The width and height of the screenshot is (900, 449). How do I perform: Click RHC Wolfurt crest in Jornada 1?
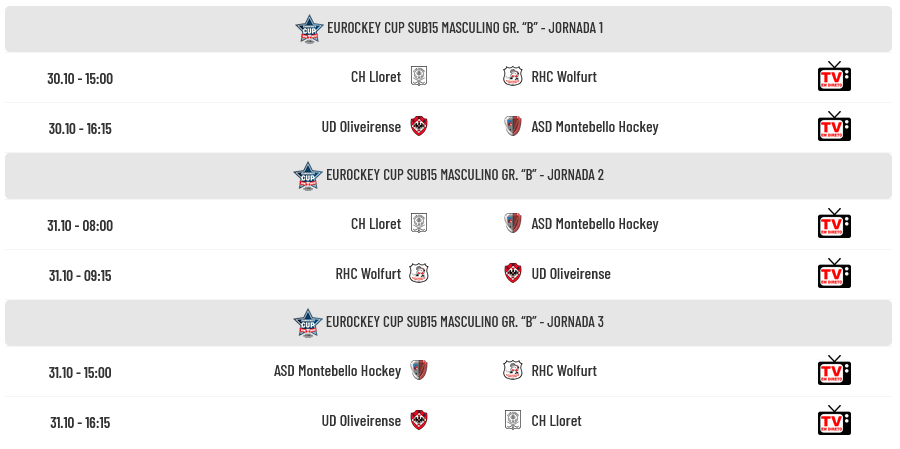[512, 76]
